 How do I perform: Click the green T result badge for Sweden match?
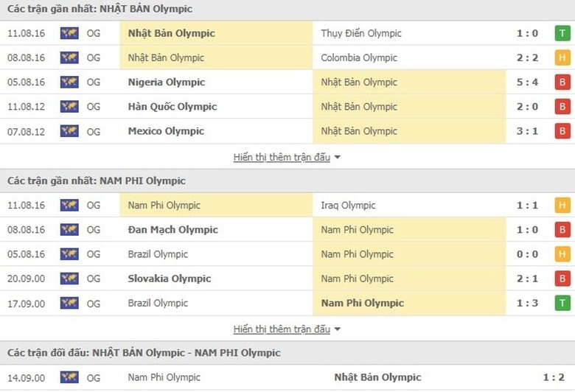(562, 33)
